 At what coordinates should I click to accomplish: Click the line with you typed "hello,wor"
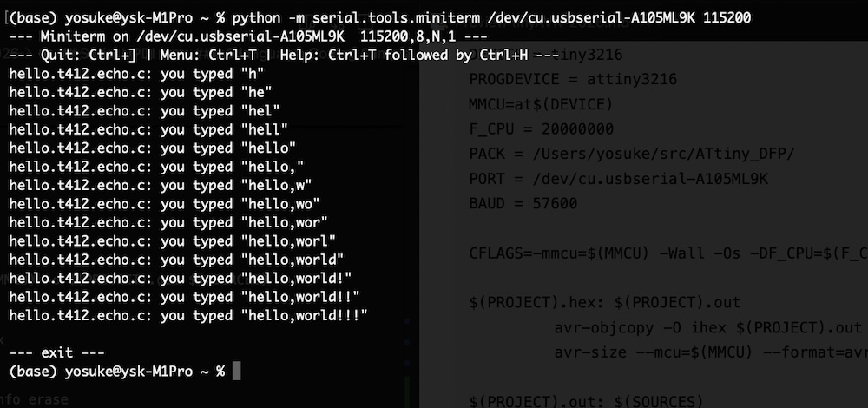pyautogui.click(x=168, y=222)
